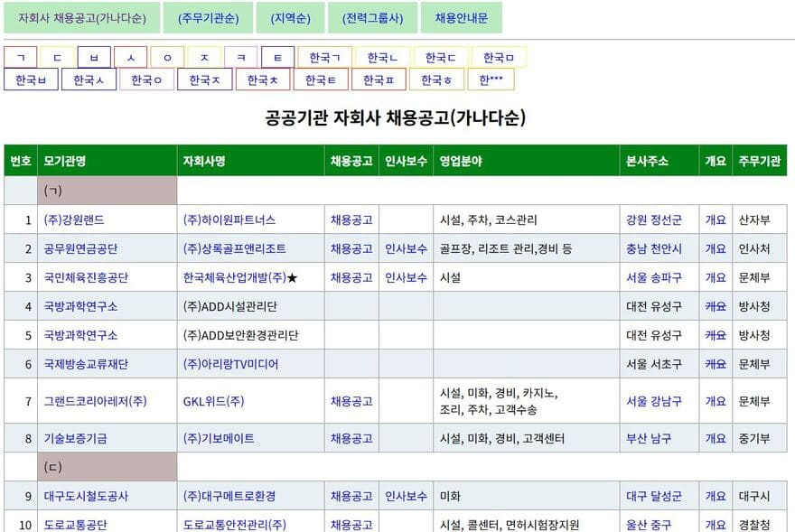Select 한국ㅁ index button

pos(499,57)
